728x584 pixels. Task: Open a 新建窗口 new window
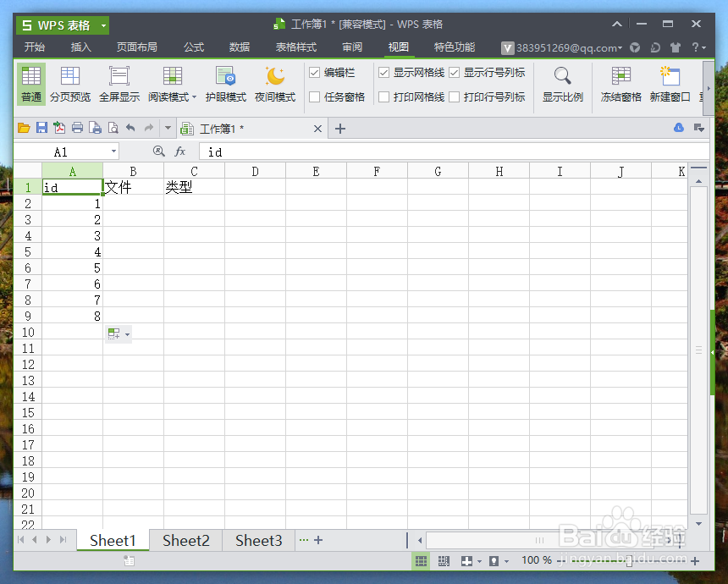[x=668, y=85]
